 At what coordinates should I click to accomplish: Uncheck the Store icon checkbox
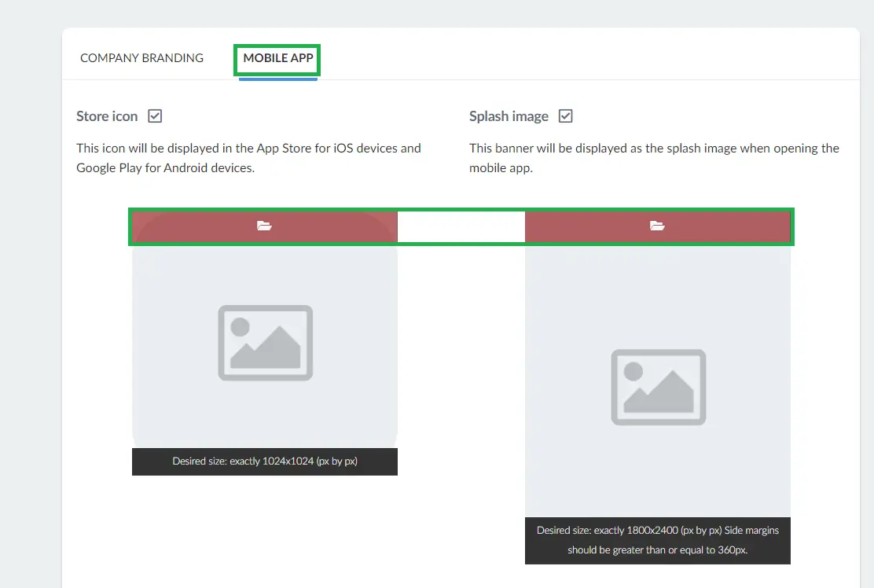click(155, 116)
